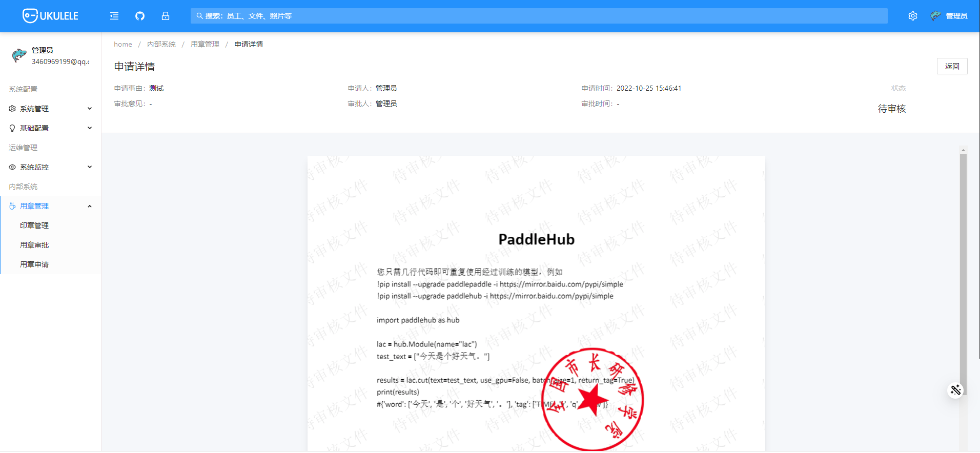Click the 系统配置 section label
Screen dimensions: 980x453
(23, 89)
